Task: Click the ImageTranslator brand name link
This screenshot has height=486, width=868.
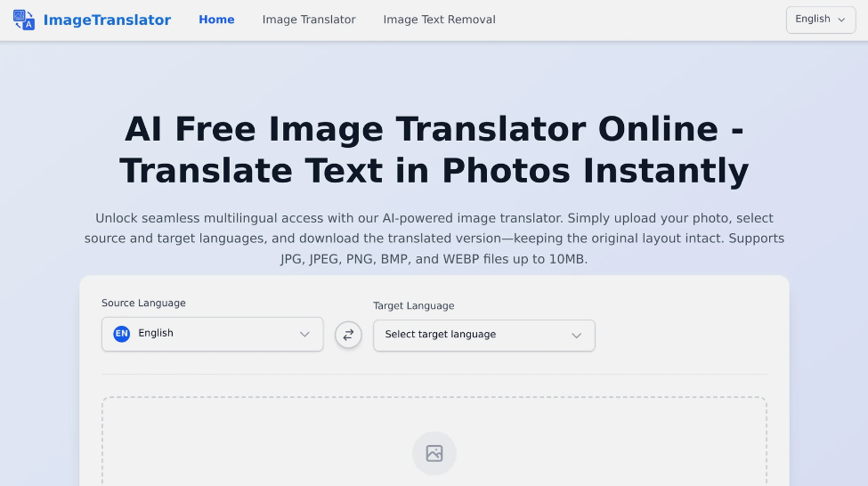Action: pos(106,20)
